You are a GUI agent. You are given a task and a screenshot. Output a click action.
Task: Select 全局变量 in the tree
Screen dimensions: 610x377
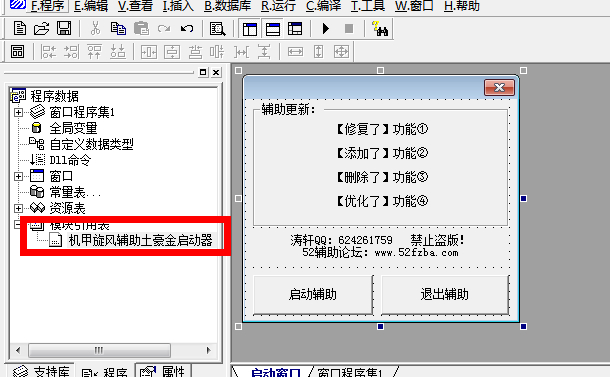[x=73, y=128]
